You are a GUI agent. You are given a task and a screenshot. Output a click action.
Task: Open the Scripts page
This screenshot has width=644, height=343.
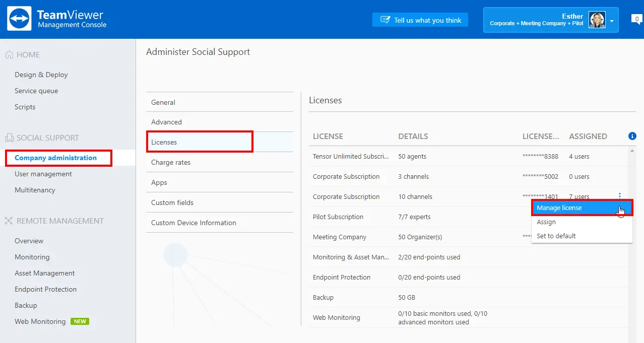(x=25, y=107)
